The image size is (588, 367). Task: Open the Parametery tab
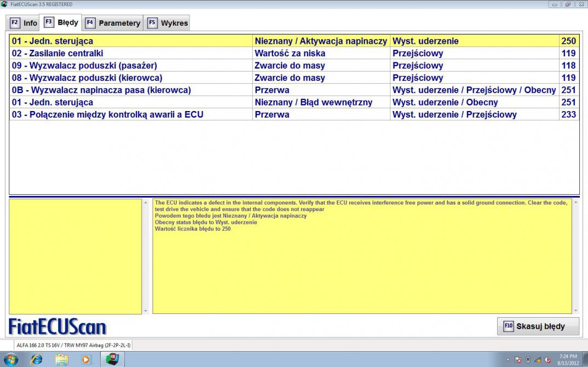(112, 23)
